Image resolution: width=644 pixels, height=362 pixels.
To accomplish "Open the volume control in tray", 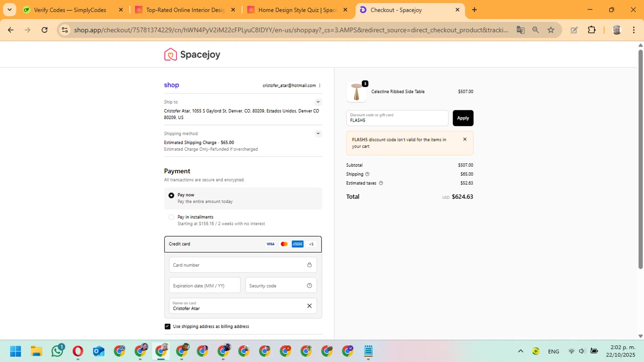I will click(x=582, y=351).
